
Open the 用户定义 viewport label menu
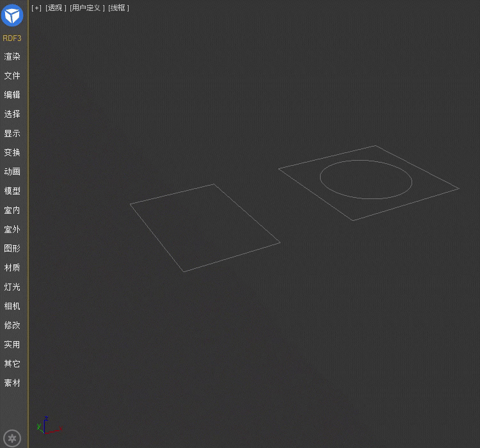(87, 8)
